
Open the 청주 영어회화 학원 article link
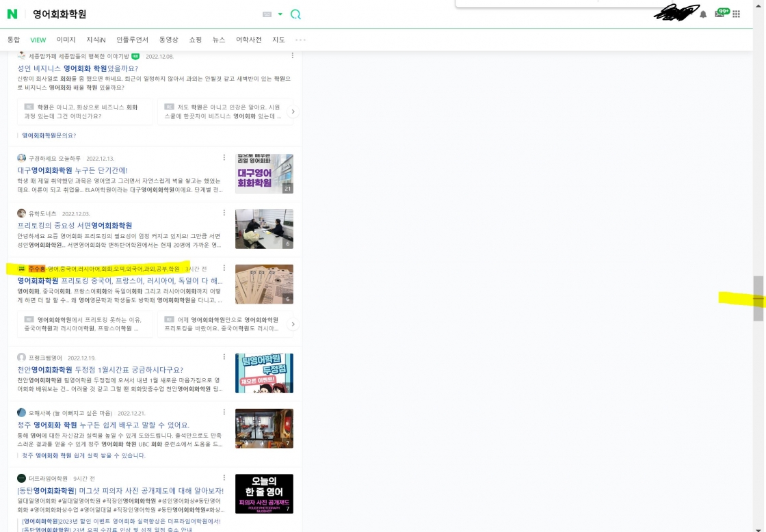[103, 425]
